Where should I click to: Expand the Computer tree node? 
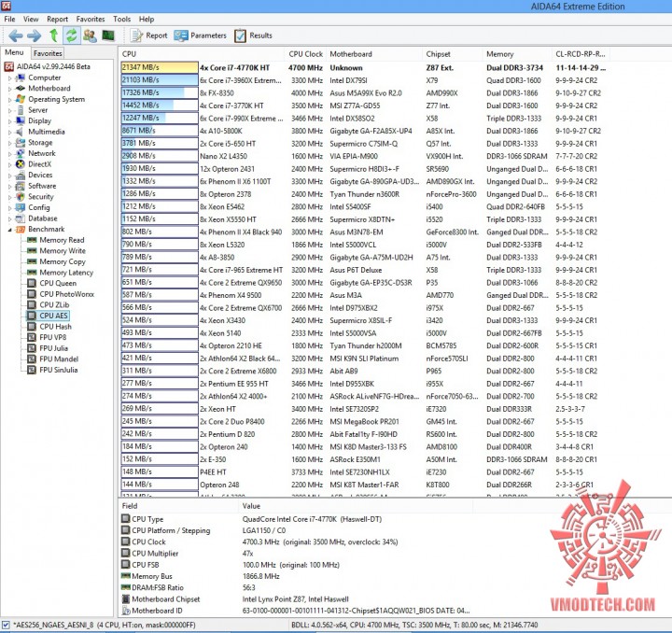10,78
